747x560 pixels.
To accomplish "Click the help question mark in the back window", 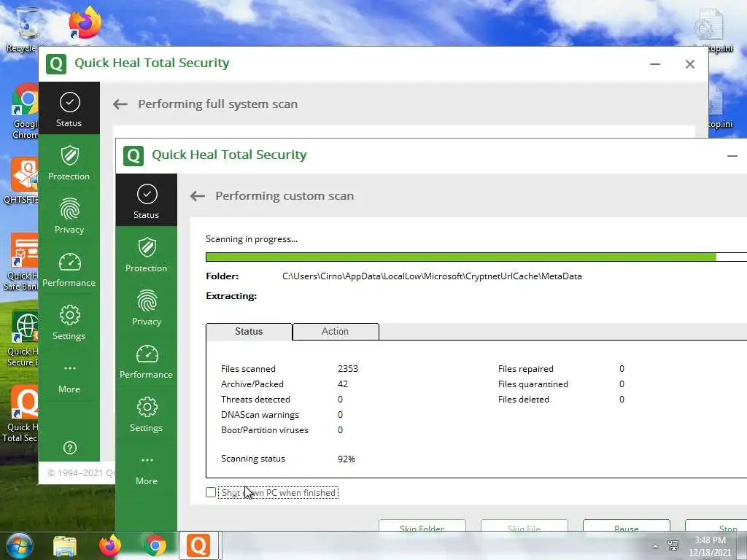I will 70,448.
